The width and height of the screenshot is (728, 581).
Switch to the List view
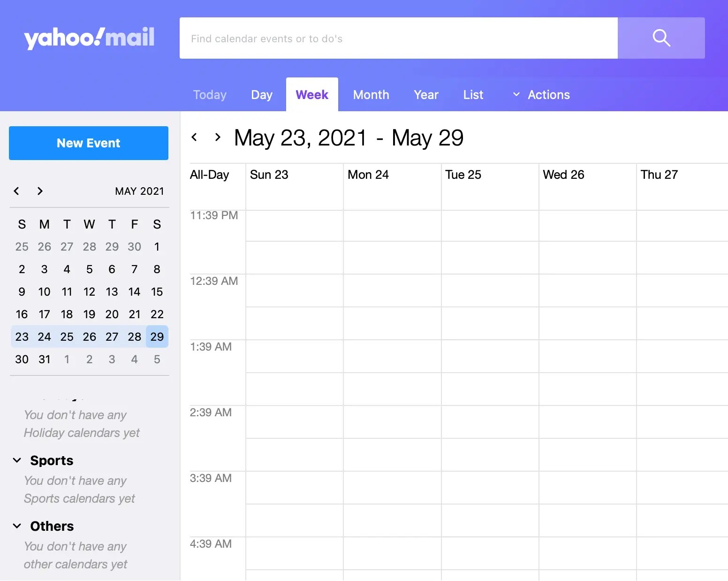[473, 94]
